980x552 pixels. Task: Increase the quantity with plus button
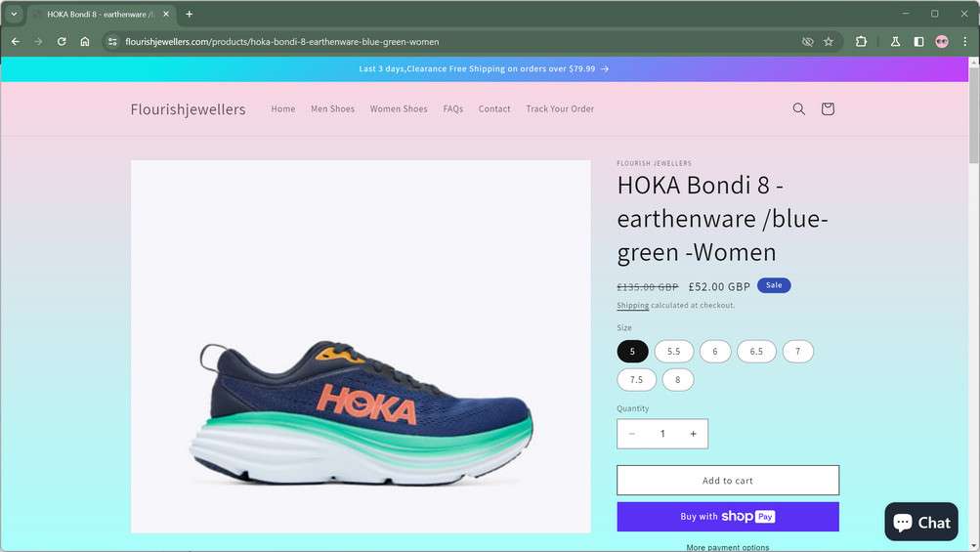pos(693,434)
